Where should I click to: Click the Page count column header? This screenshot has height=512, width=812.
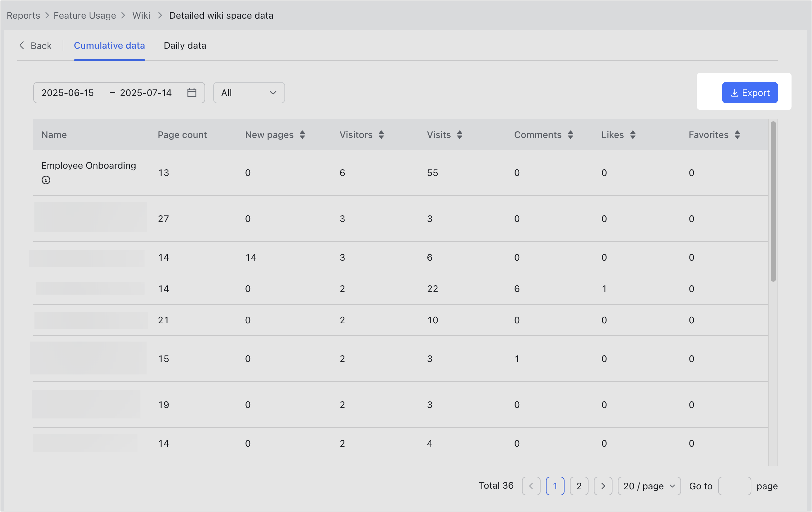coord(182,135)
